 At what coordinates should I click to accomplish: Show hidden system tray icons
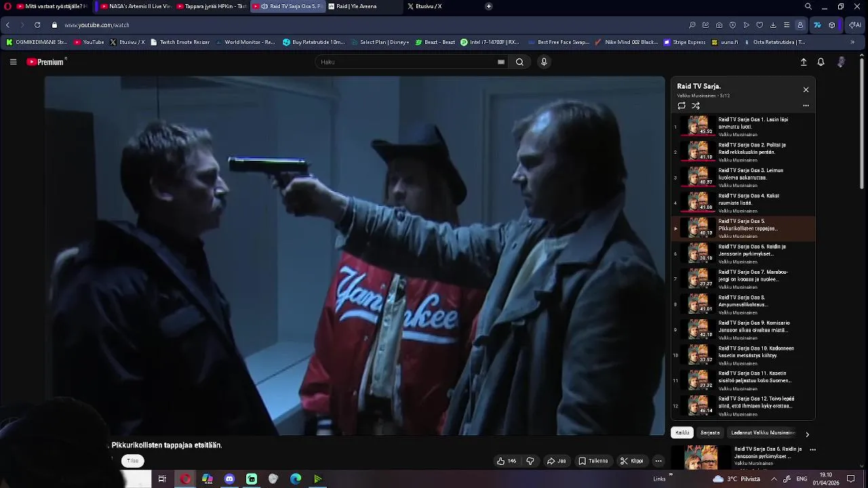(774, 479)
